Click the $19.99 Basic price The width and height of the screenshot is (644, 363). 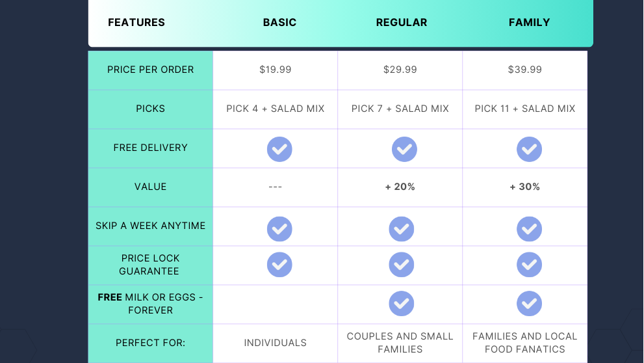[276, 70]
